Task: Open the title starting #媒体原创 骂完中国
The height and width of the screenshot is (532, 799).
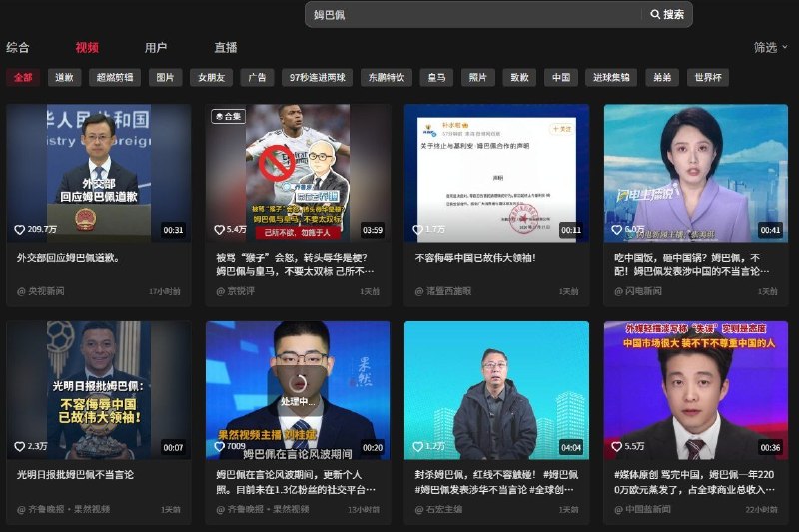Action: point(694,482)
